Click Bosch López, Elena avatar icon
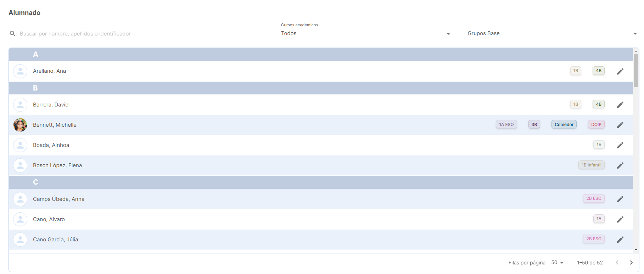The width and height of the screenshot is (644, 274). click(20, 165)
